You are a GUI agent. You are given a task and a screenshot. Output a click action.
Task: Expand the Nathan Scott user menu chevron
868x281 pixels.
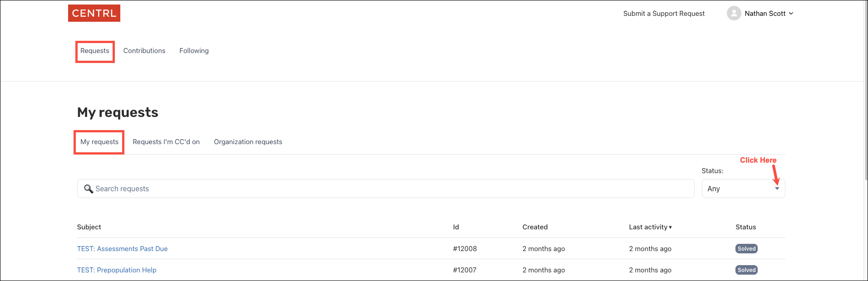tap(791, 14)
